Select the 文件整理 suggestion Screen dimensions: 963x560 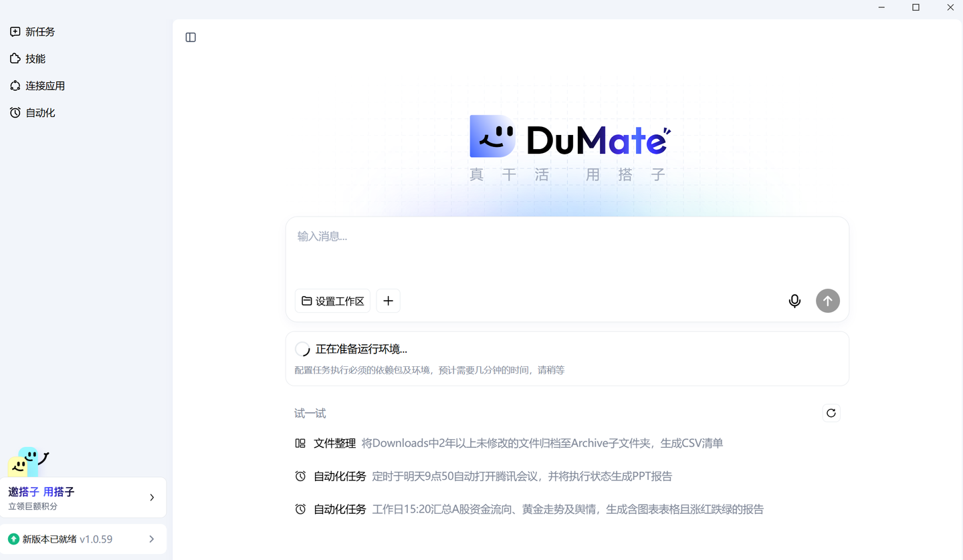click(x=508, y=443)
